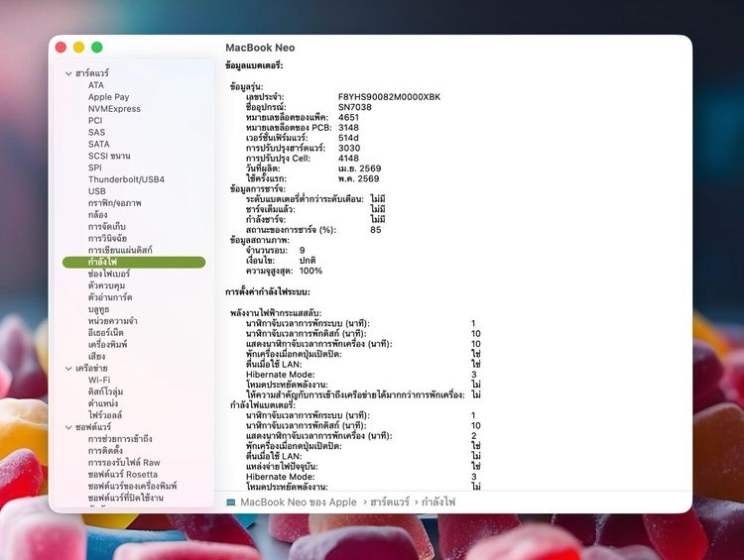Collapse the ฮาร์ดแวร์ section in sidebar
The width and height of the screenshot is (744, 560).
[x=68, y=73]
